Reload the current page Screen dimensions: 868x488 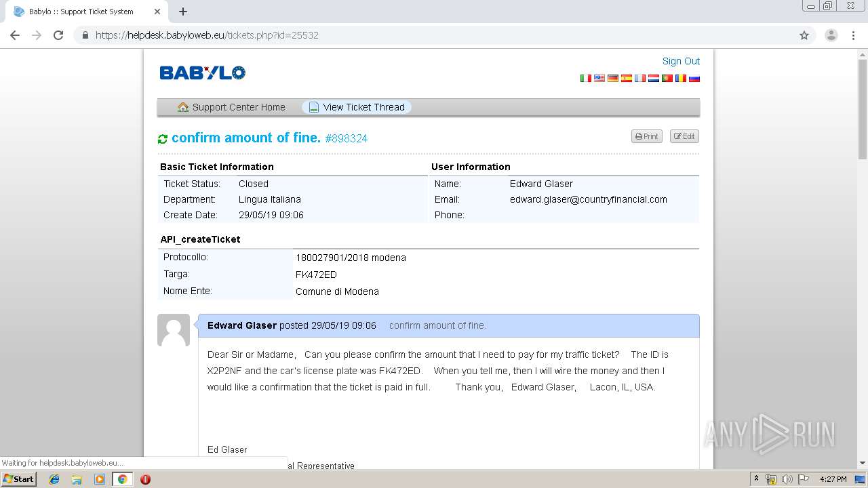[x=58, y=35]
